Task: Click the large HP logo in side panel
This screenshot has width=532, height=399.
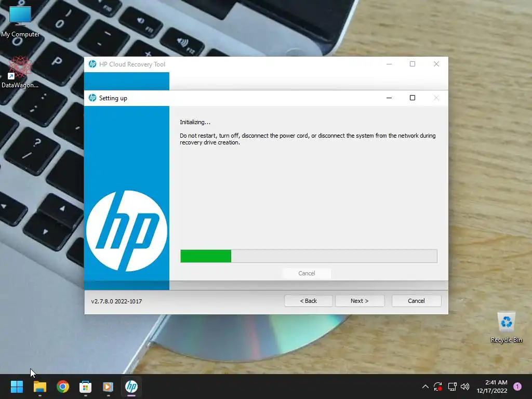Action: [x=127, y=231]
